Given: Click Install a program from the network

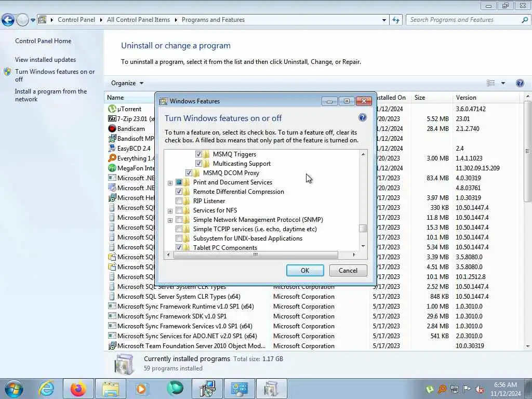Looking at the screenshot, I should tap(51, 96).
